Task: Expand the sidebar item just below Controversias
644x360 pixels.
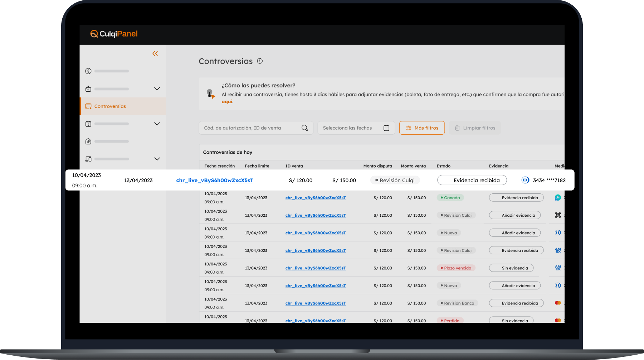Action: tap(157, 124)
